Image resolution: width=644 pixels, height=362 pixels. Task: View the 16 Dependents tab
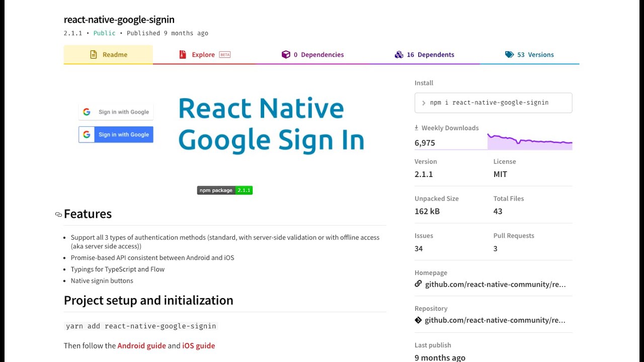point(424,55)
